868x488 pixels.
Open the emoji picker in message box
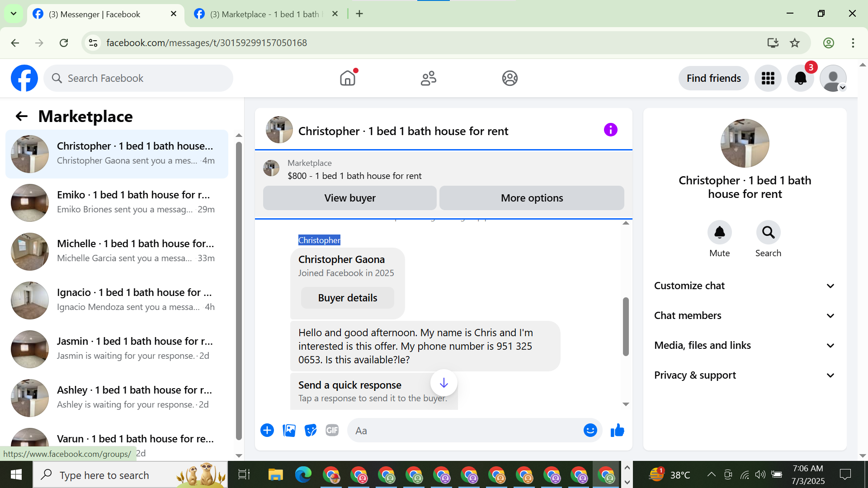(x=590, y=431)
